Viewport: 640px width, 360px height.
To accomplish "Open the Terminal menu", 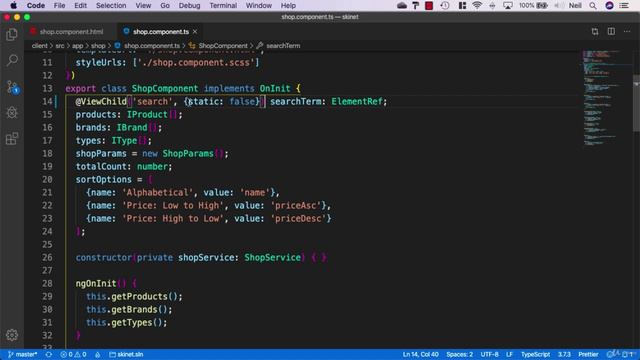I will click(223, 5).
